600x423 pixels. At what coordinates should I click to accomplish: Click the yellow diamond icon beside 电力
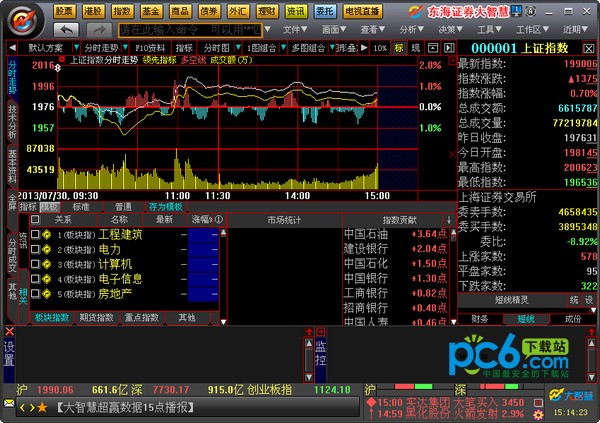point(47,250)
